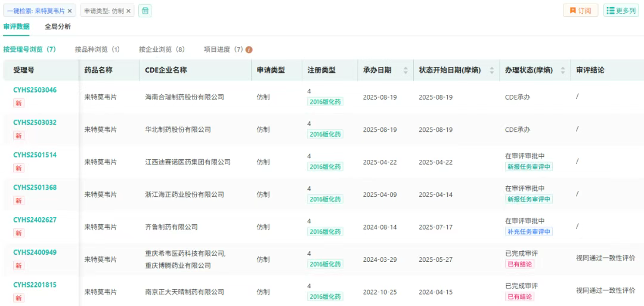Click the 订阅 subscribe button
The width and height of the screenshot is (644, 306).
point(580,11)
